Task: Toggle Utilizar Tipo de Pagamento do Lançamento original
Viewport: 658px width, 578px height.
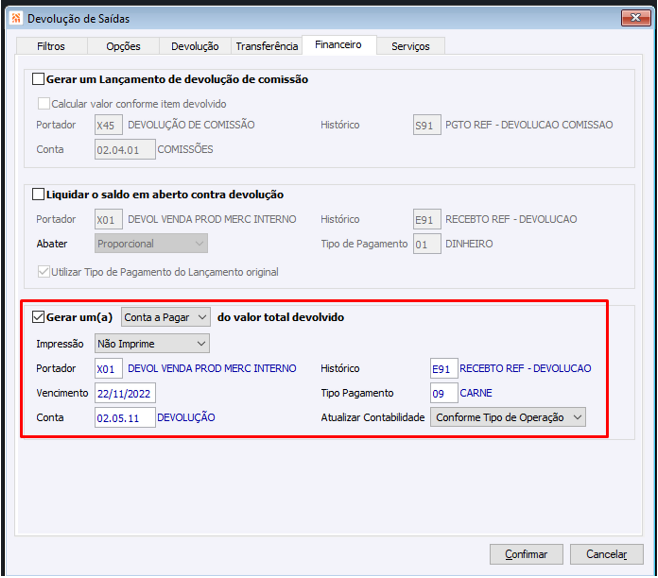Action: coord(44,272)
